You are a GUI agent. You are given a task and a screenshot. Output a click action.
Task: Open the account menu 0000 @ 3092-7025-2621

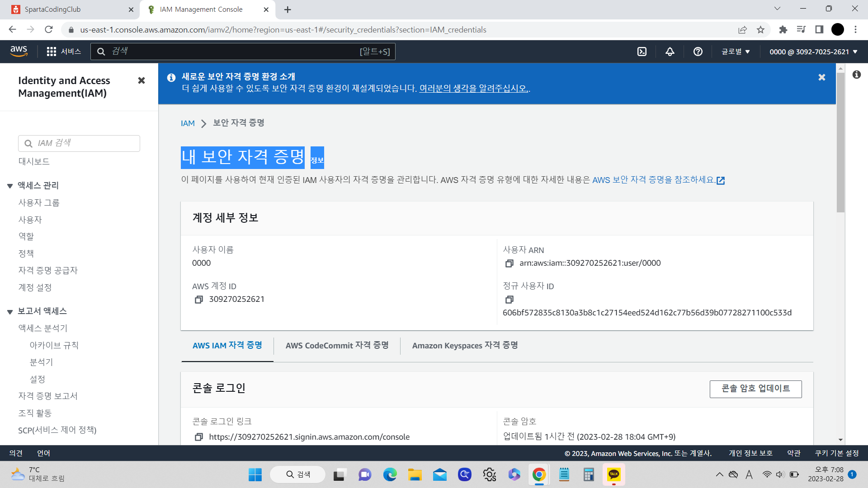click(813, 52)
